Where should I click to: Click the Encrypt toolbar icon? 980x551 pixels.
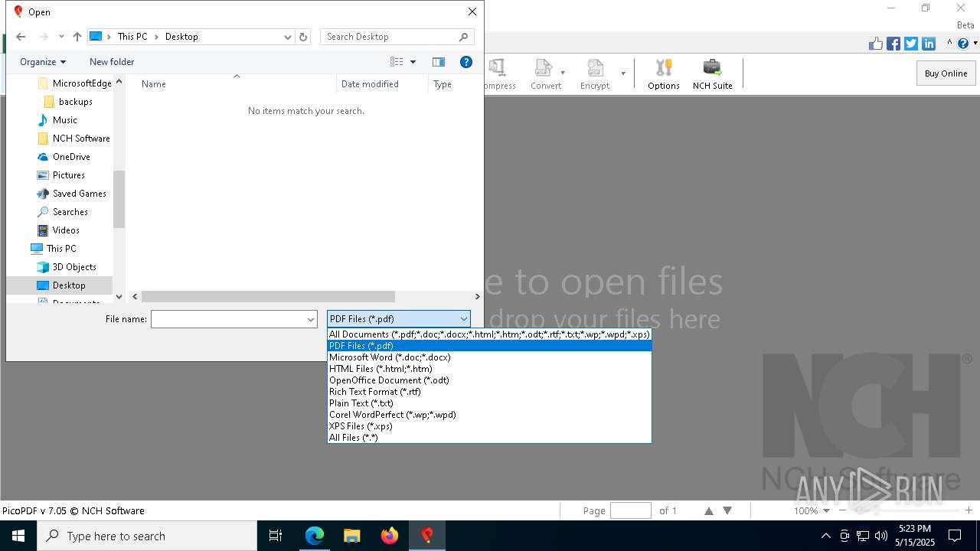[595, 74]
